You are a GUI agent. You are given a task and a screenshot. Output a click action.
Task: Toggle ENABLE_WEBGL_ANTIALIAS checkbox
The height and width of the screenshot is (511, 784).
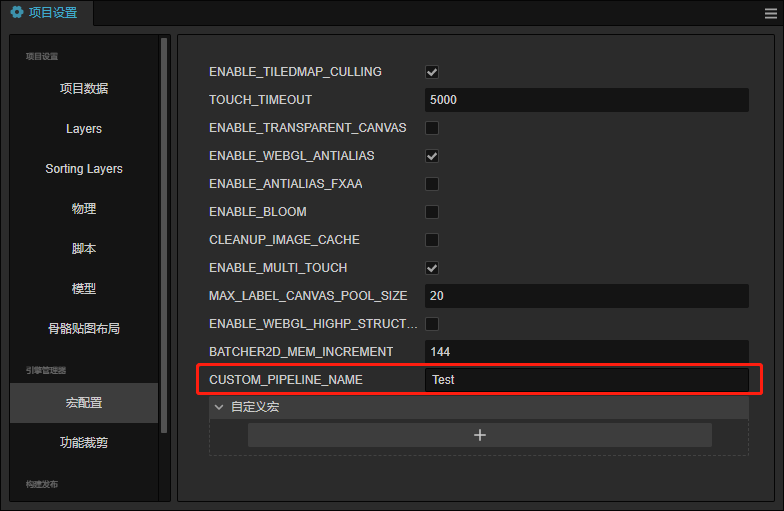tap(432, 156)
